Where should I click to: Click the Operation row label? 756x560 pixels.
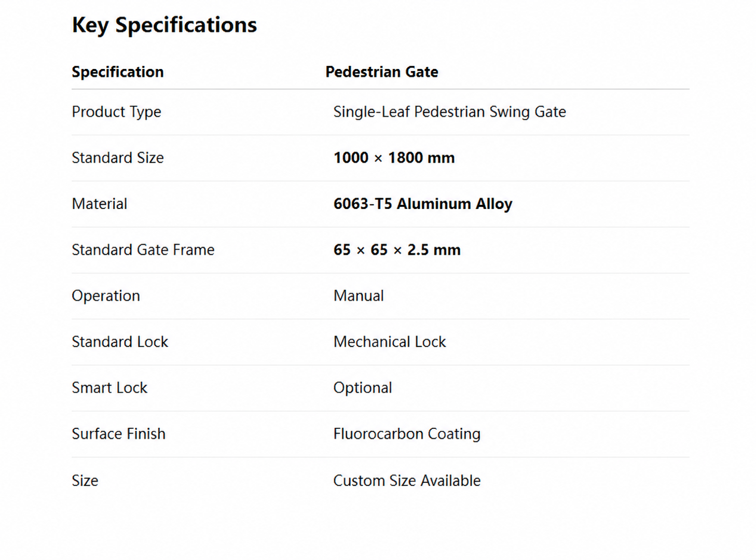pos(106,296)
